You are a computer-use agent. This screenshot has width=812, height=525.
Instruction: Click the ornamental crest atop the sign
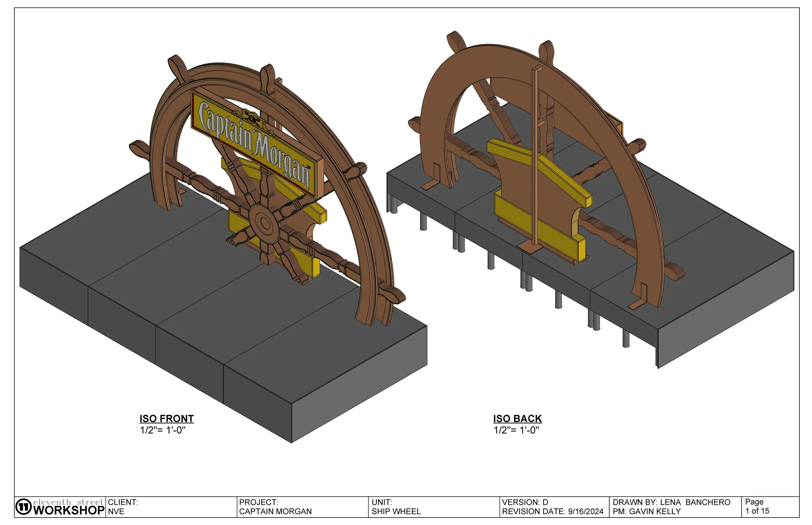tap(252, 119)
